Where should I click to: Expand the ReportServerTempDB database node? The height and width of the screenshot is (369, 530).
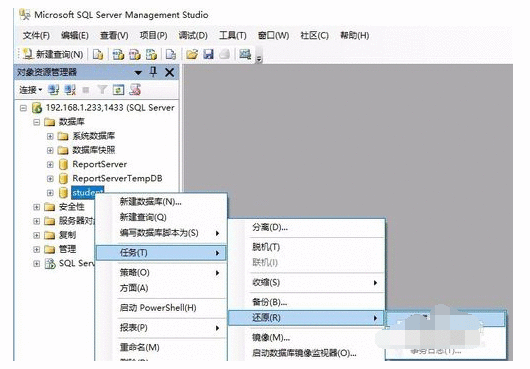pyautogui.click(x=50, y=179)
